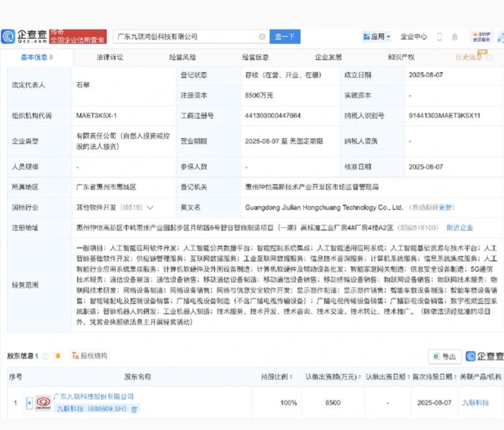Click the Qichacha logo beside 导出 button
The height and width of the screenshot is (430, 504).
click(484, 356)
